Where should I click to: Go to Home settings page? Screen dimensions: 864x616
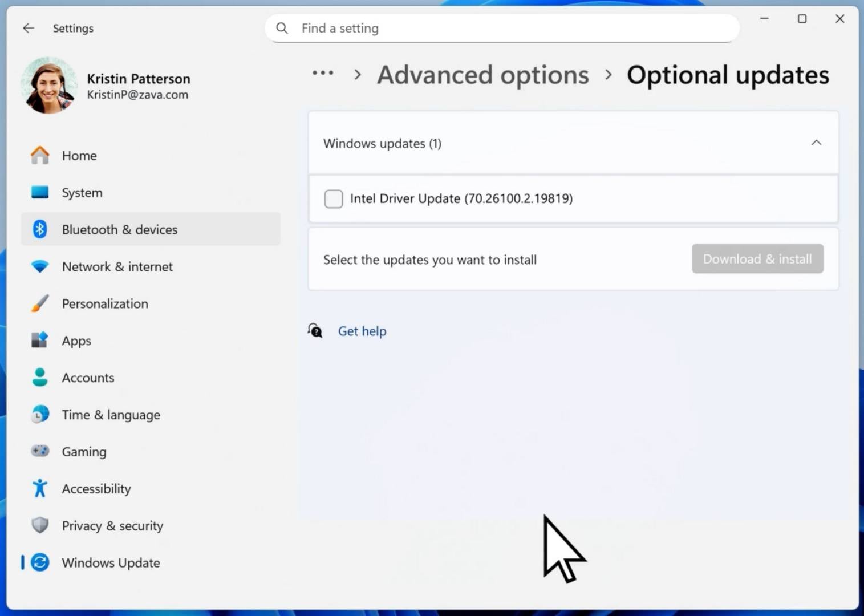[151, 155]
